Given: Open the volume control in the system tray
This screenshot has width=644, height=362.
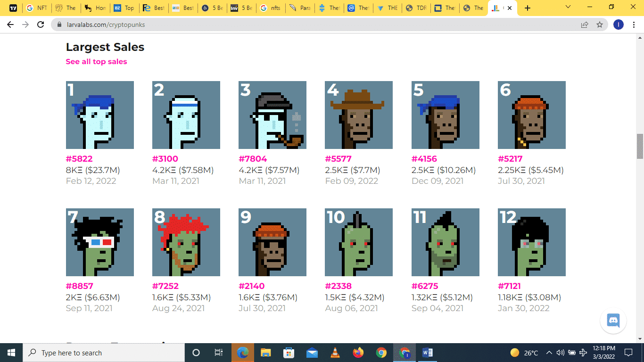Looking at the screenshot, I should click(x=560, y=353).
